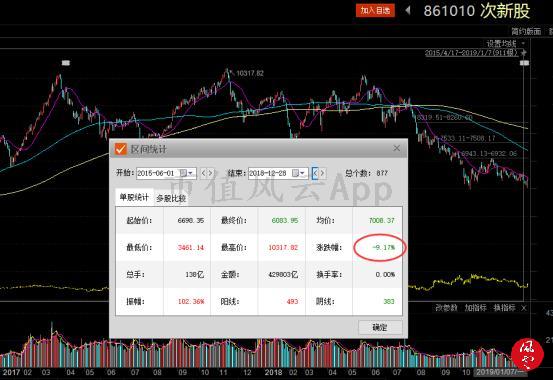
Task: Click the right range handle marker on chart
Action: [x=524, y=63]
